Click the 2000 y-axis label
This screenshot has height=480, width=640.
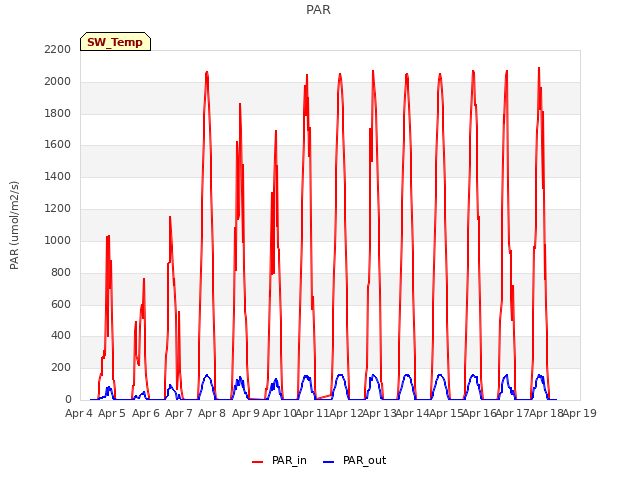[x=58, y=81]
